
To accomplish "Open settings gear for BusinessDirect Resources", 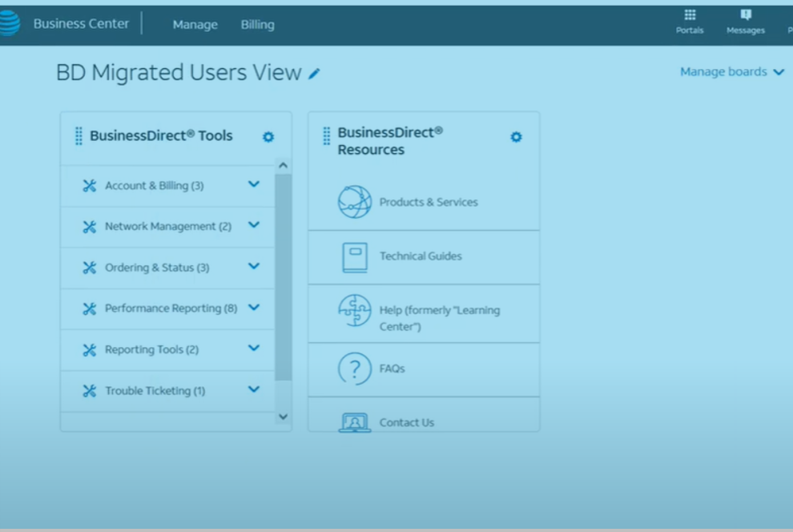I will coord(516,136).
